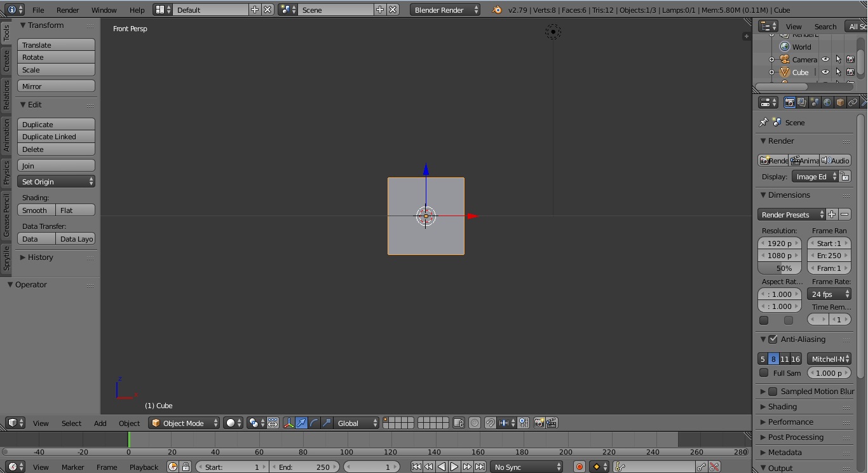Adjust the 50% resolution percentage slider
This screenshot has height=473, width=868.
click(x=780, y=268)
